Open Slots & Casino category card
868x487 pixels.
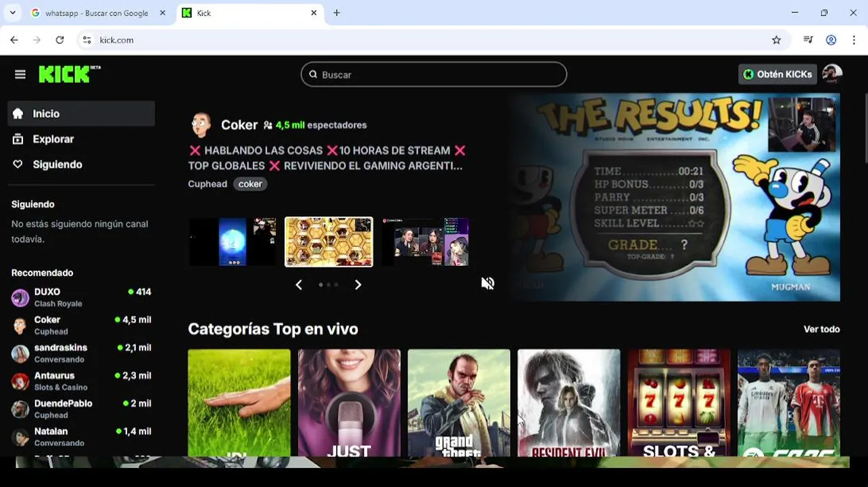679,402
